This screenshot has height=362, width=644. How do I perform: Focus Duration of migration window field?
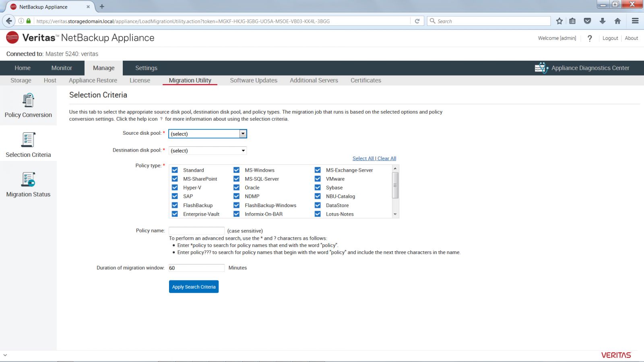(196, 268)
